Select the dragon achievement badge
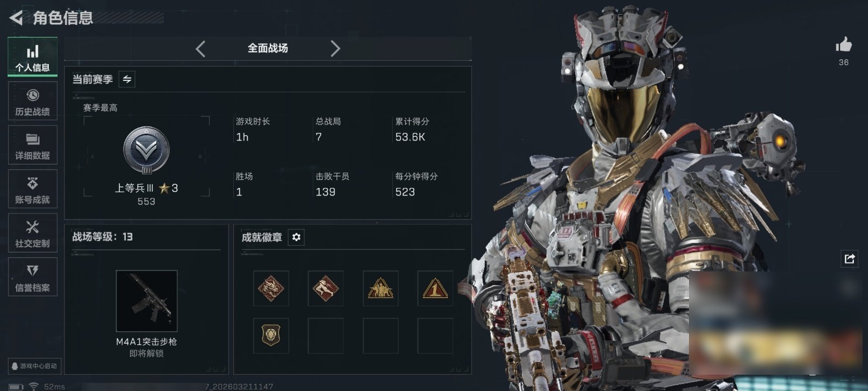 pyautogui.click(x=271, y=288)
